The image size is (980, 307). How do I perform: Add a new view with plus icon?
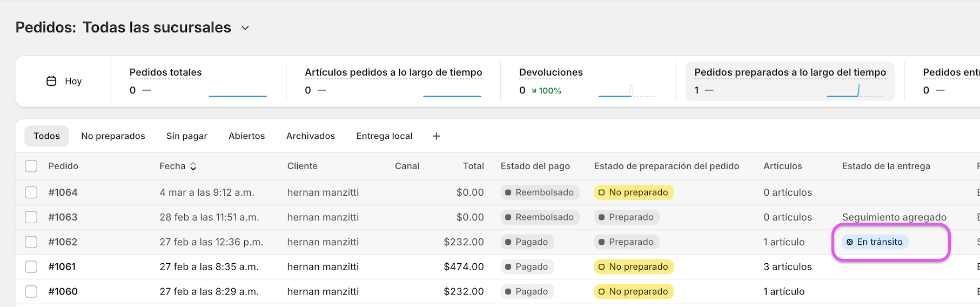point(437,136)
